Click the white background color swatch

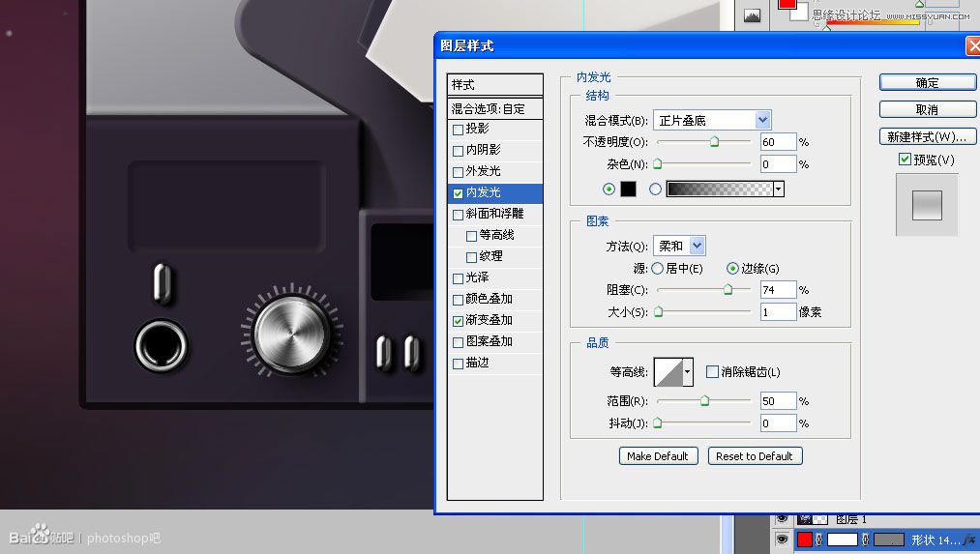point(801,13)
